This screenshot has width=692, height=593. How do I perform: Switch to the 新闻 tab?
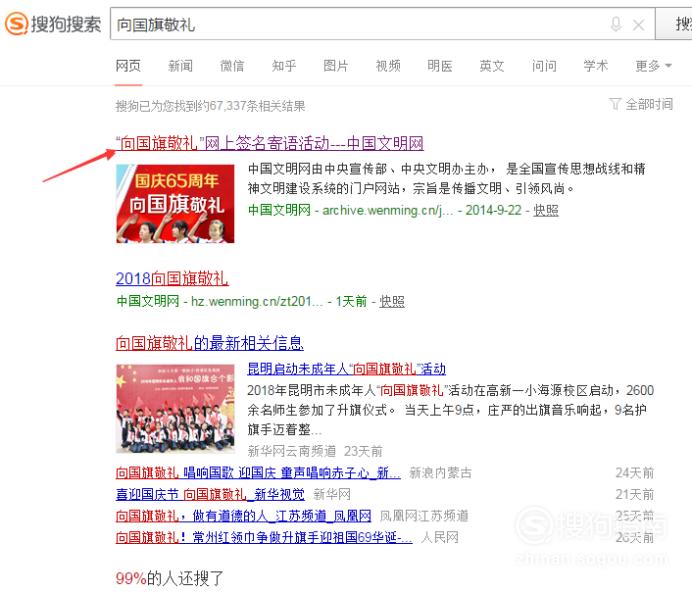pyautogui.click(x=181, y=66)
